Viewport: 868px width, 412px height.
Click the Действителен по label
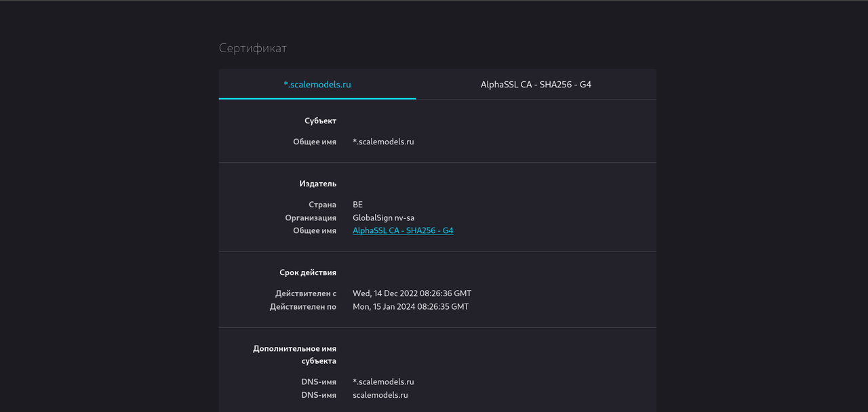pos(303,306)
